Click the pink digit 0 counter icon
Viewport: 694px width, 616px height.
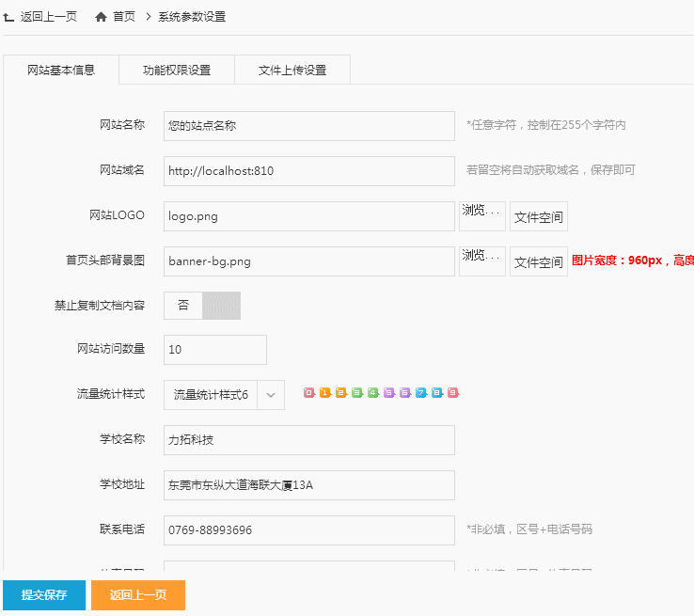click(x=308, y=393)
